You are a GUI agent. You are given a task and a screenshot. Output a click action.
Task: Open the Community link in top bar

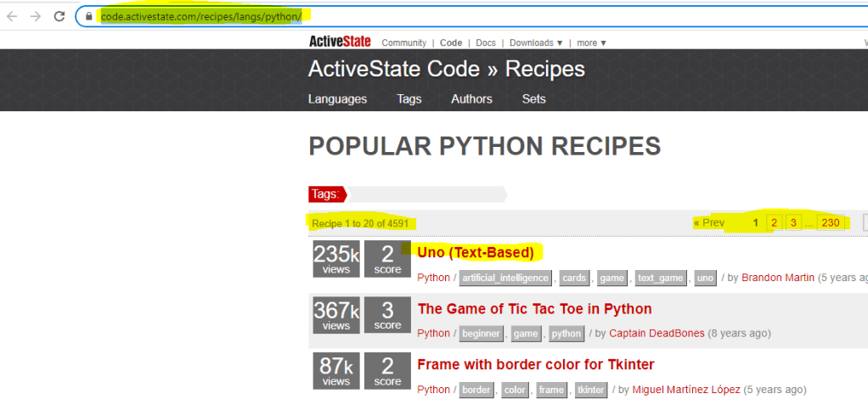pyautogui.click(x=403, y=42)
